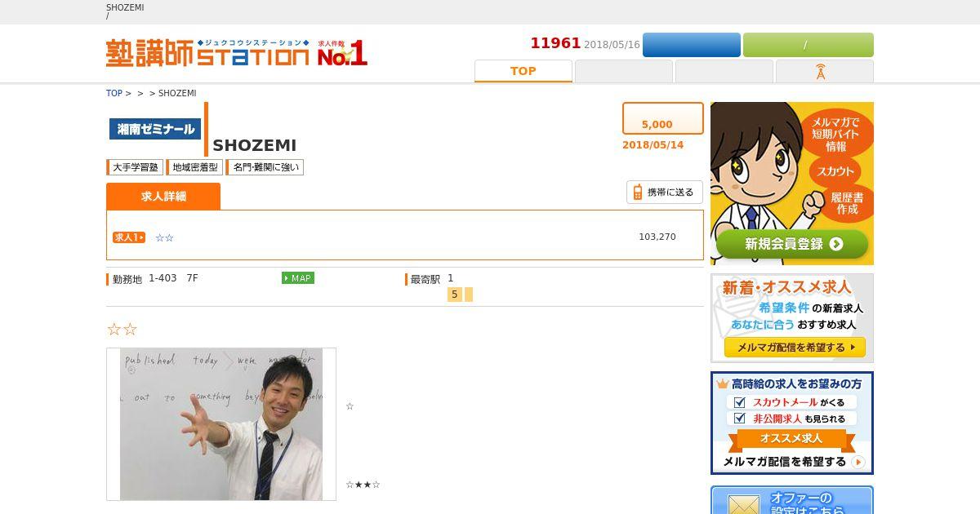
Task: Click the 塾講師STATION site logo
Action: pos(237,53)
